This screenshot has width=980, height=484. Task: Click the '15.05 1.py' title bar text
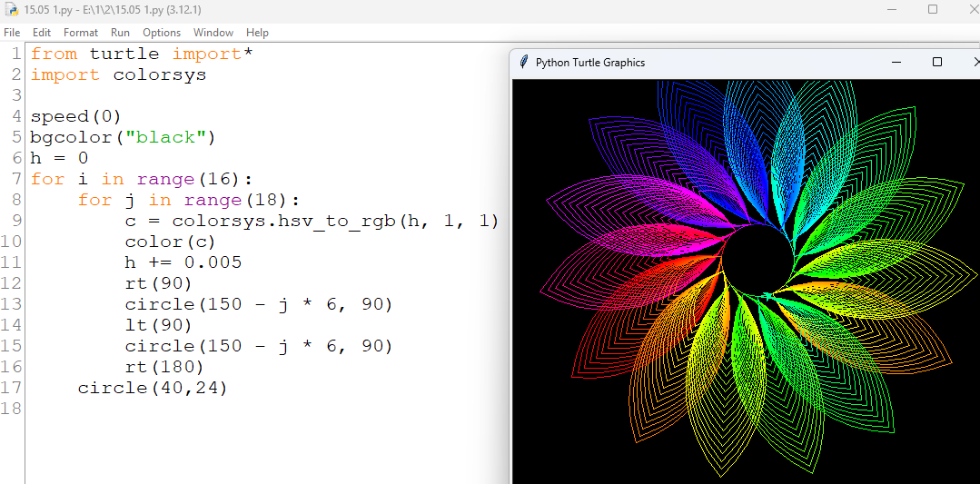(113, 10)
